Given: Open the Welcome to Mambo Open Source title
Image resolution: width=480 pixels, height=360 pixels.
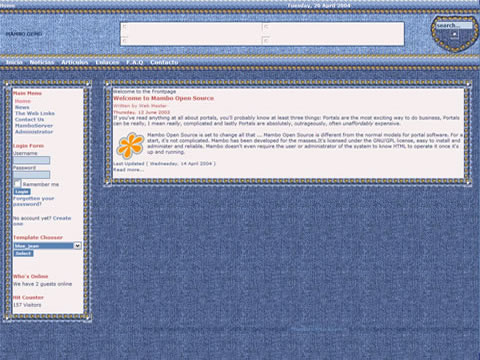Looking at the screenshot, I should pyautogui.click(x=163, y=98).
